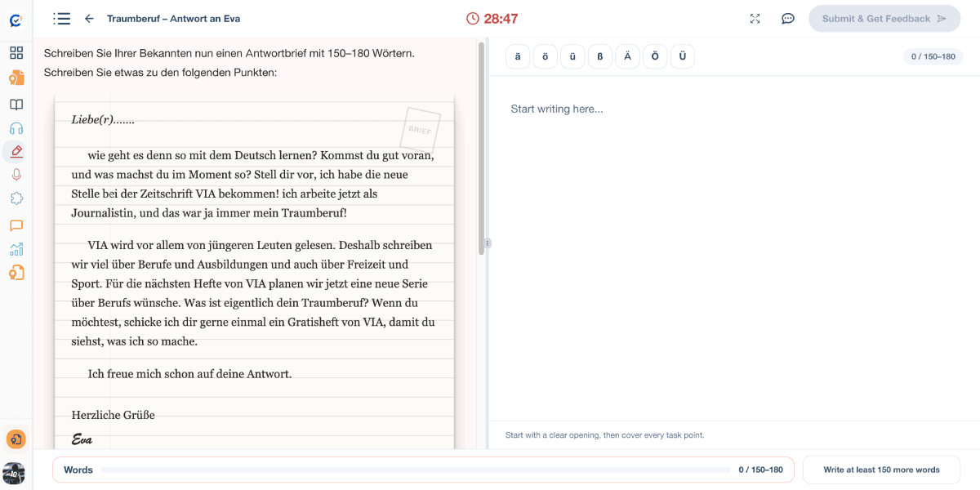Viewport: 980px width, 490px height.
Task: Insert uppercase Ä character
Action: point(627,56)
